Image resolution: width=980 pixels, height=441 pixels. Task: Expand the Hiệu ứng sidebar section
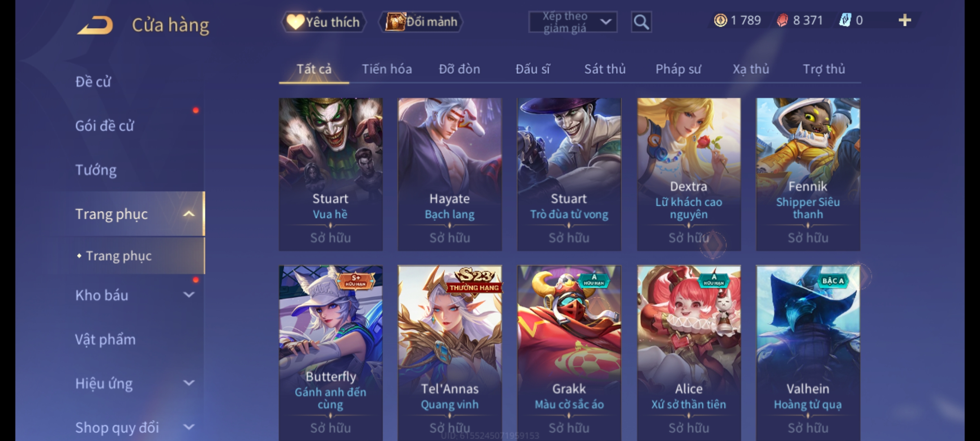coord(189,383)
